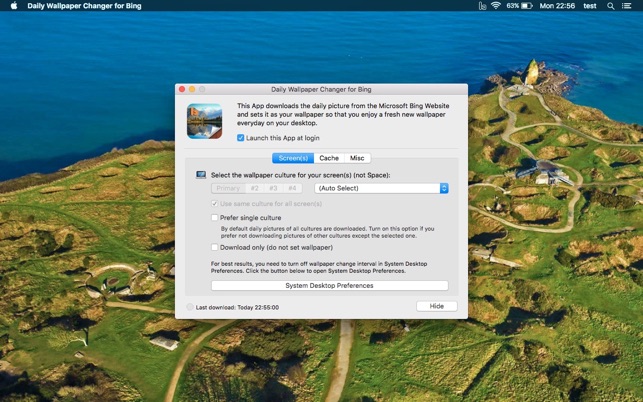Switch to the Cache tab
Screen dimensions: 643x402
click(329, 158)
